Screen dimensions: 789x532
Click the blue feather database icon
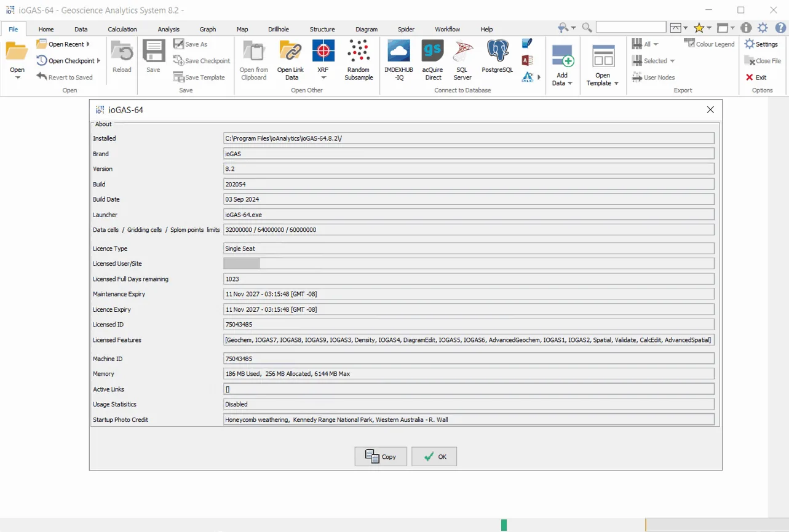(x=527, y=44)
